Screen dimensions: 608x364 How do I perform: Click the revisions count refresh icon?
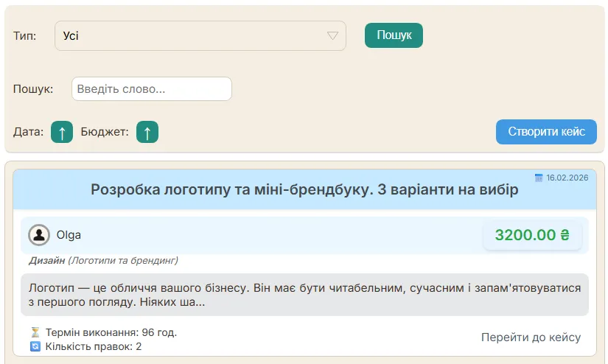tap(35, 346)
